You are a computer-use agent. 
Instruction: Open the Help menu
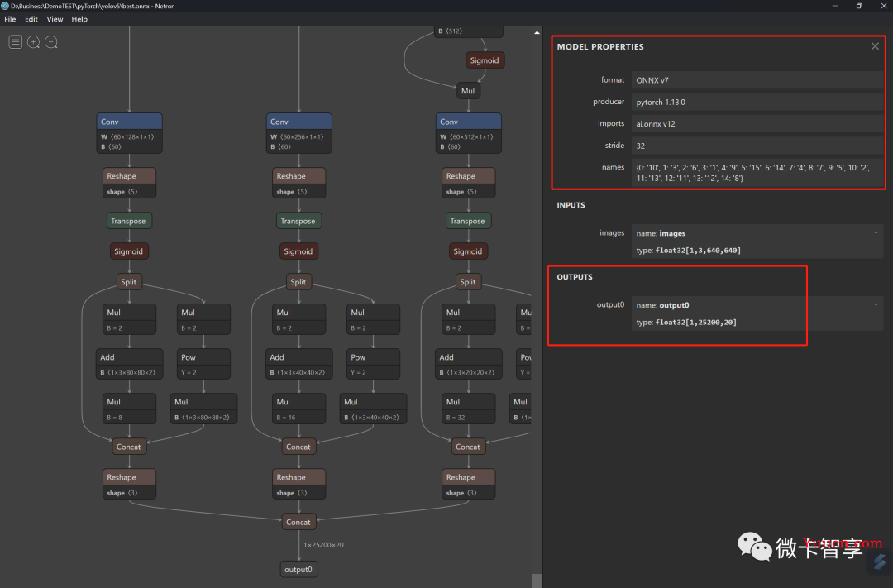(x=79, y=19)
